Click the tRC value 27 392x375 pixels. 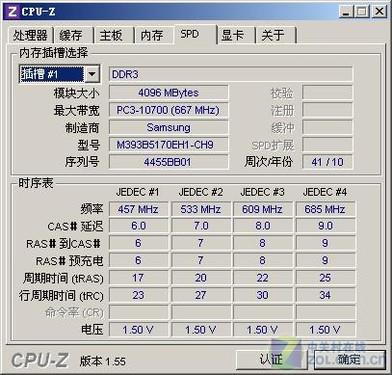201,295
